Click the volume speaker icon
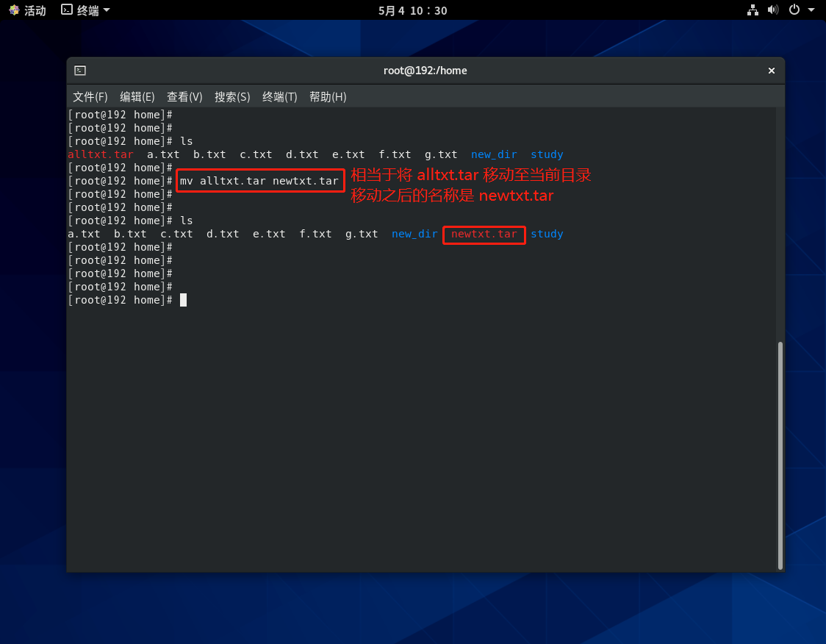 tap(772, 10)
